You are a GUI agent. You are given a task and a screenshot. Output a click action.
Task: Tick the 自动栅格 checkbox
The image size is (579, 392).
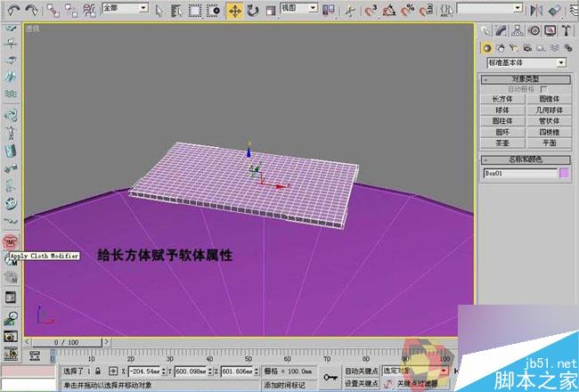point(543,89)
